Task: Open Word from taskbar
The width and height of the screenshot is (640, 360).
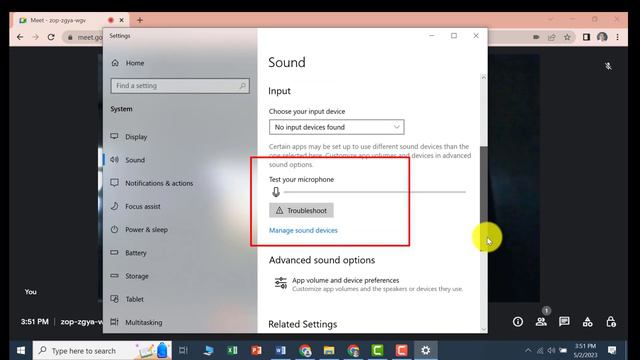Action: point(280,351)
